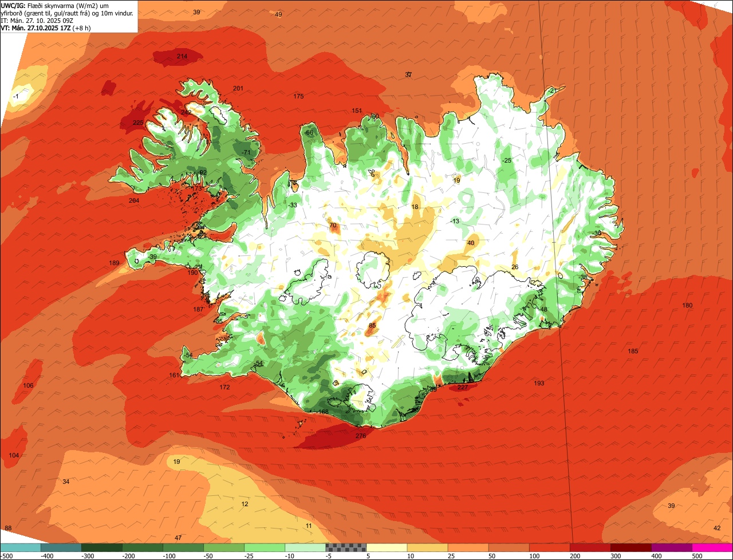Viewport: 733px width, 560px height.
Task: Click the map value 70 inland
Action: 333,226
